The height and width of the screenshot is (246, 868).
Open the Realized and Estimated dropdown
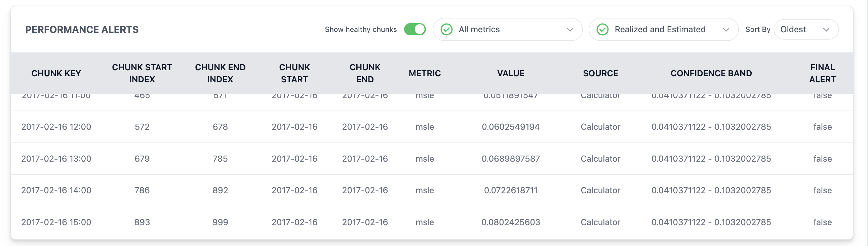coord(664,29)
